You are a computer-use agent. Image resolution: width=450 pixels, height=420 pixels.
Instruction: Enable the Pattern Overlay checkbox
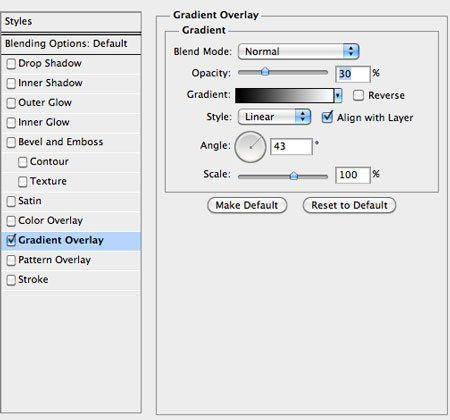click(x=11, y=260)
